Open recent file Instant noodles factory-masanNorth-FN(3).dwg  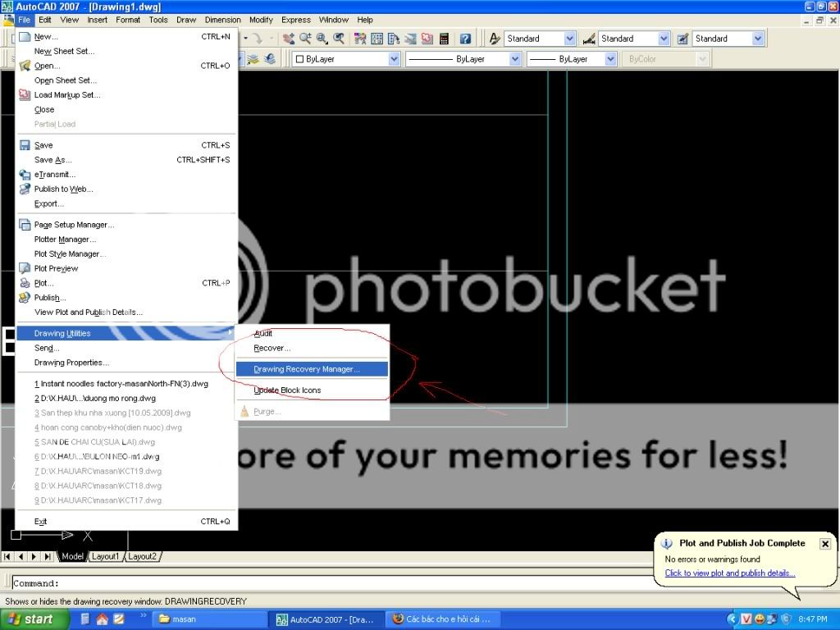(x=126, y=384)
